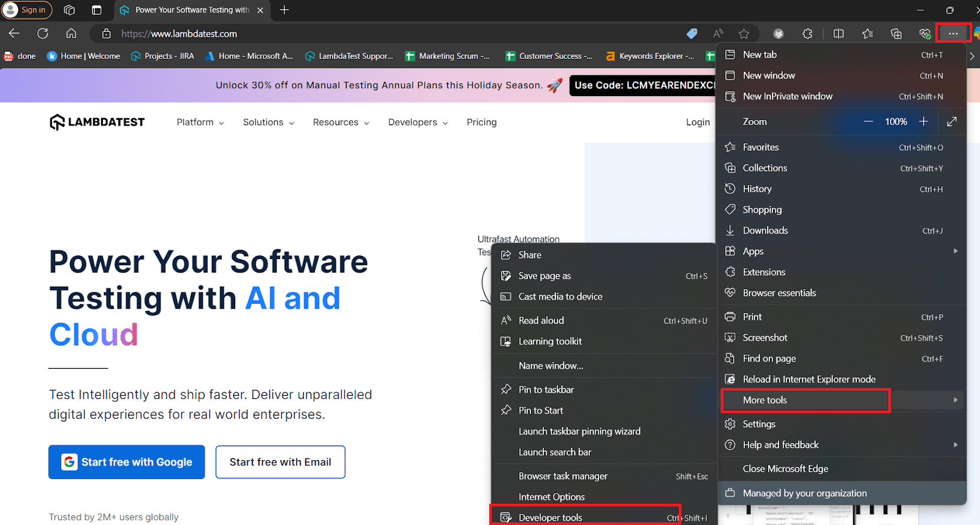
Task: Open the workspaces icon next to profile
Action: point(69,10)
